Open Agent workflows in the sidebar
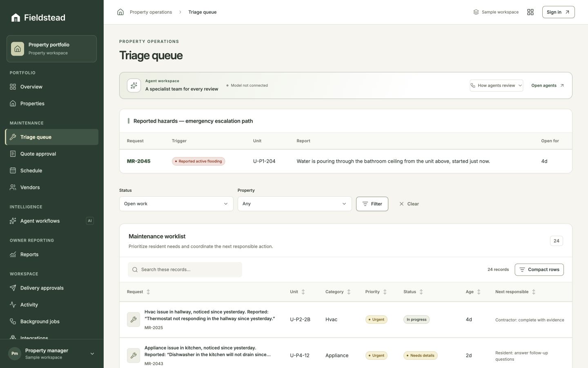The width and height of the screenshot is (588, 368). point(52,221)
